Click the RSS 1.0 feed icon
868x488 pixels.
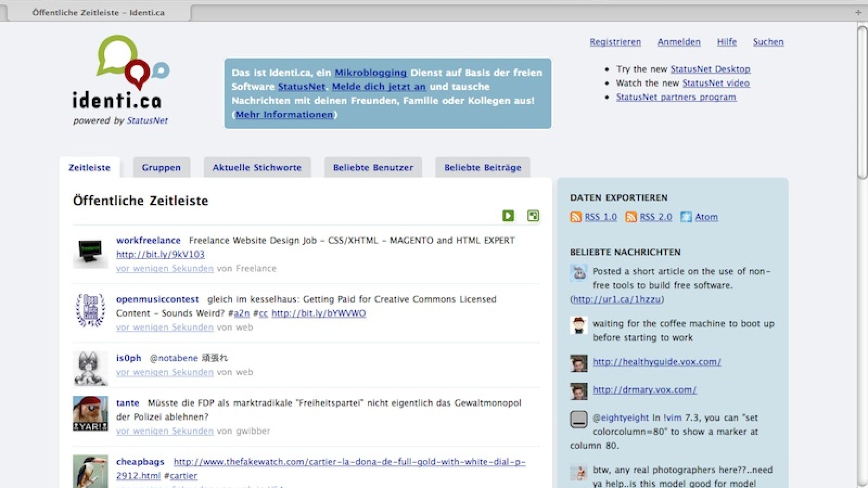click(576, 217)
